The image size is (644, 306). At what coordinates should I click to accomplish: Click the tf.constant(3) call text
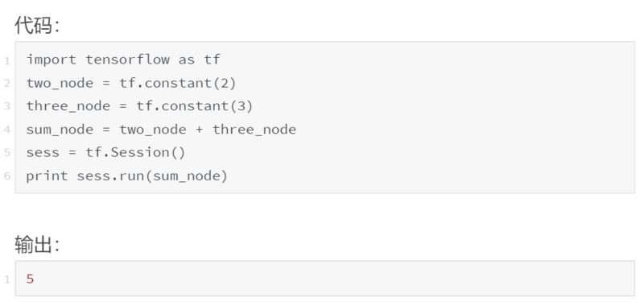tap(195, 106)
